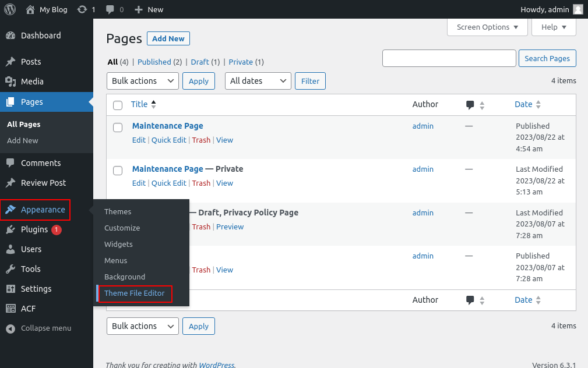Image resolution: width=588 pixels, height=368 pixels.
Task: Click the WordPress logo icon in admin bar
Action: coord(10,9)
